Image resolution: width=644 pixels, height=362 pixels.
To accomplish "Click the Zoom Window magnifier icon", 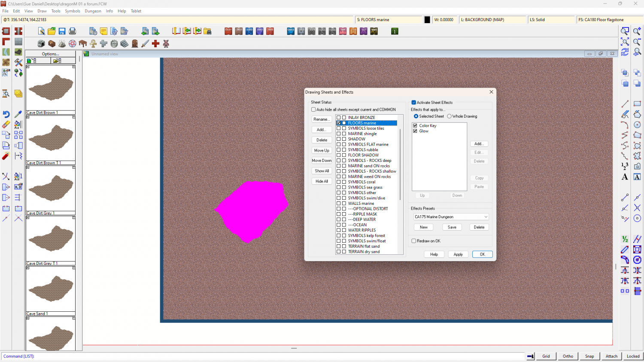I will (x=625, y=31).
